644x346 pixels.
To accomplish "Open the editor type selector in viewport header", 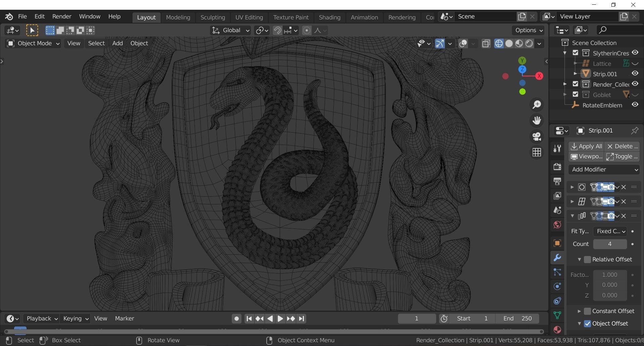I will [x=12, y=31].
